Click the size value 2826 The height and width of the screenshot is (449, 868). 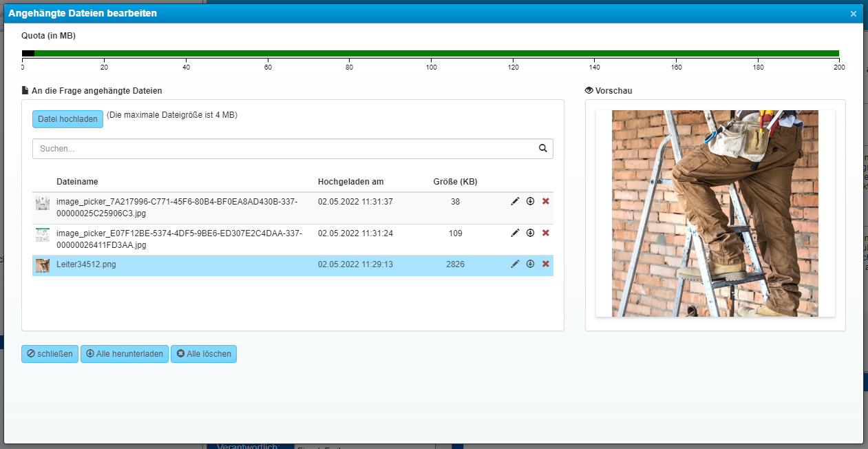455,264
